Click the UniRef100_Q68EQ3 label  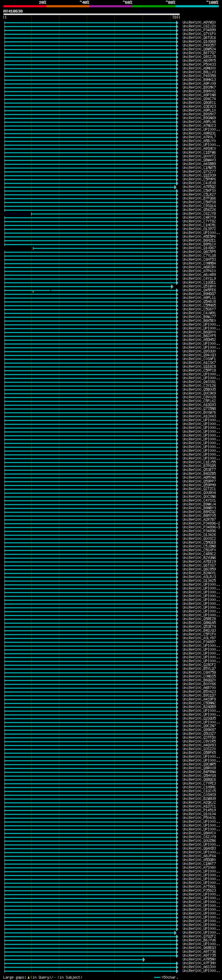(199, 948)
